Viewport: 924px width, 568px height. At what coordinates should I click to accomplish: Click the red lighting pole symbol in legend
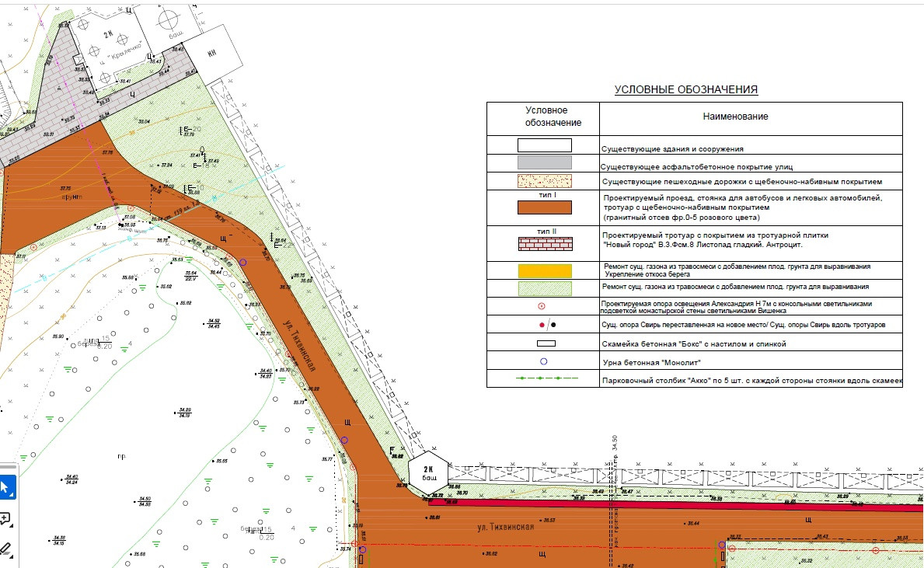(x=542, y=306)
